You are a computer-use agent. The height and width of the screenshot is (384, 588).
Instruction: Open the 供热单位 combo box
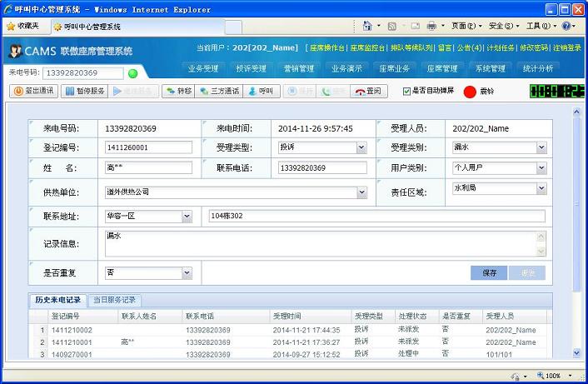tap(361, 192)
